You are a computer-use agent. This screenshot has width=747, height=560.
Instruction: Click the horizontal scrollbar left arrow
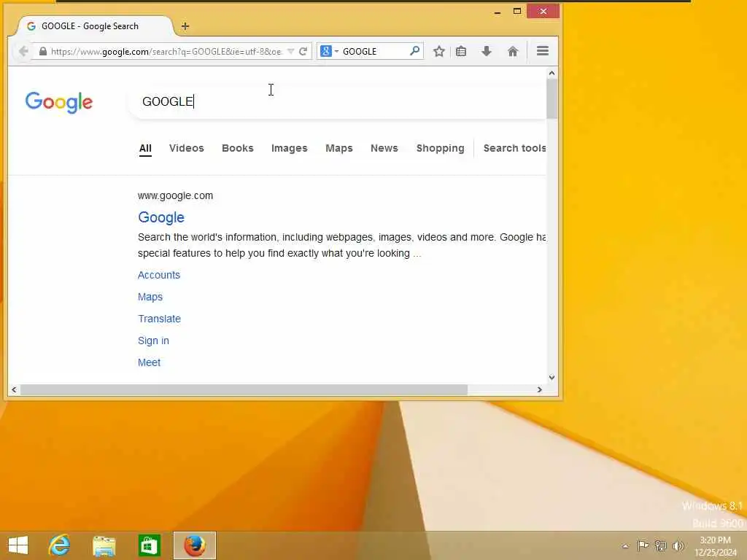14,389
